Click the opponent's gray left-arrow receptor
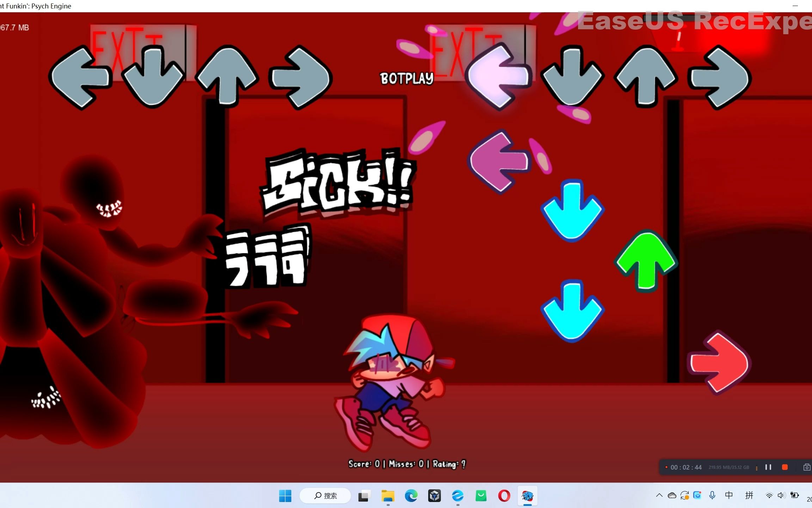Screen dimensions: 812x508 (x=80, y=78)
